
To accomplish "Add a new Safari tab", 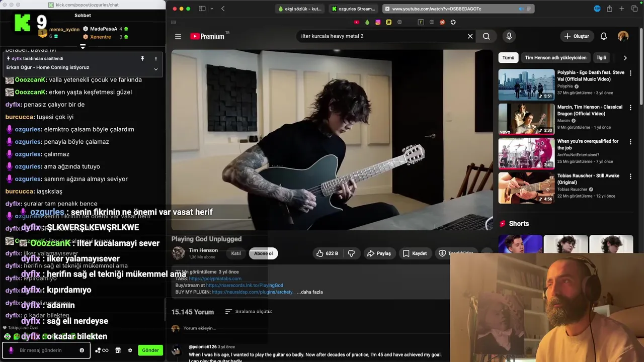I will 621,9.
